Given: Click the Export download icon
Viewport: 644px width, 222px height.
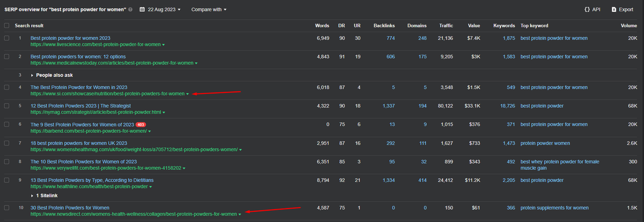Looking at the screenshot, I should [x=613, y=10].
